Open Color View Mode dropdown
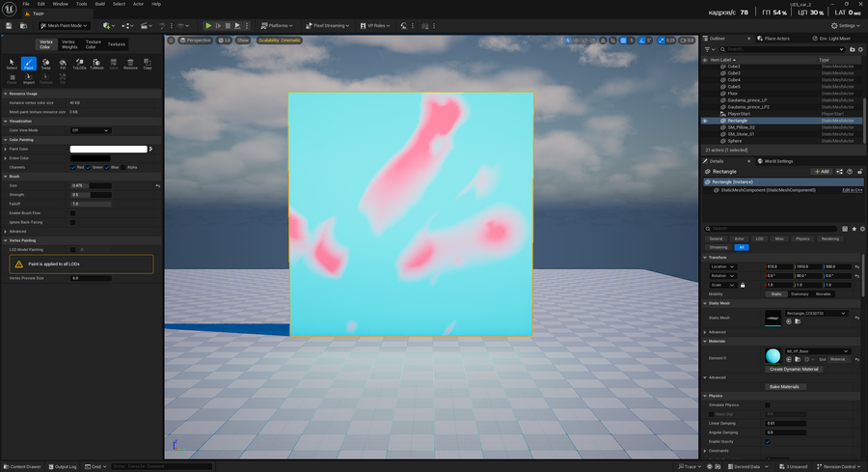This screenshot has width=868, height=472. pyautogui.click(x=91, y=130)
